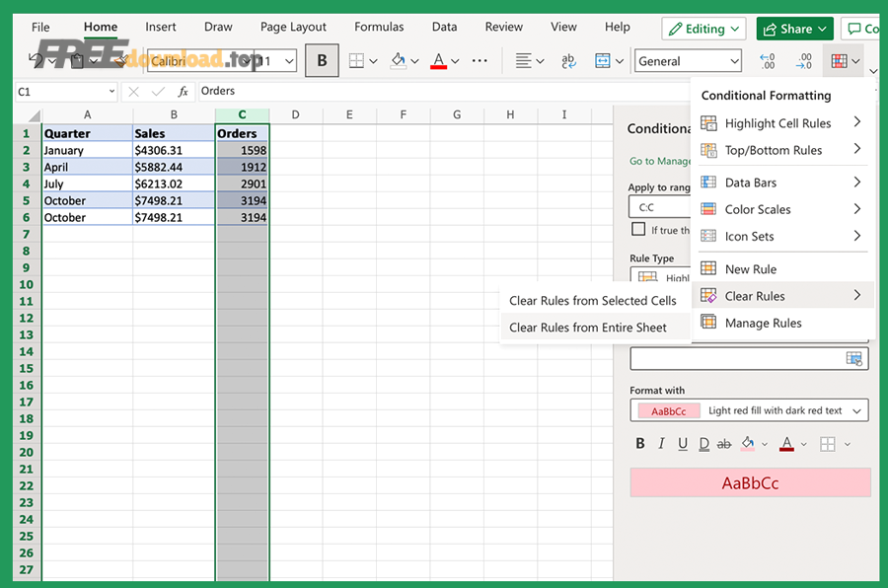Switch to the Data tab
This screenshot has width=888, height=588.
pyautogui.click(x=444, y=27)
